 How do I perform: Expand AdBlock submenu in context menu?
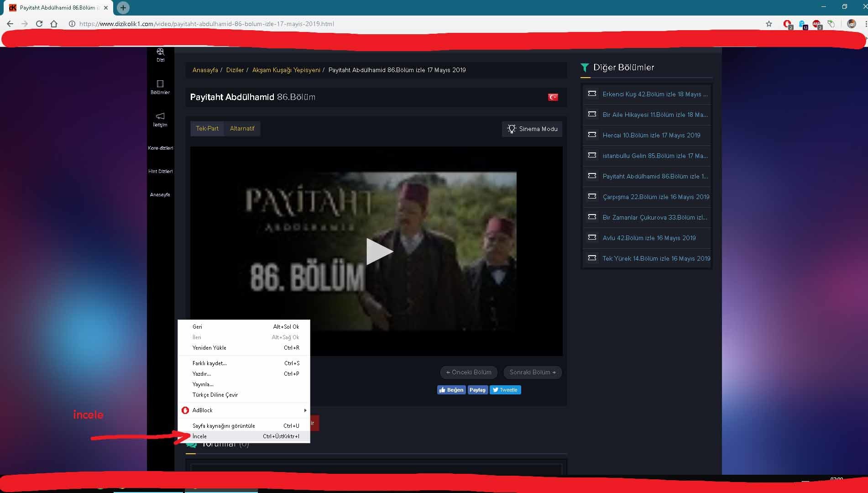coord(244,410)
